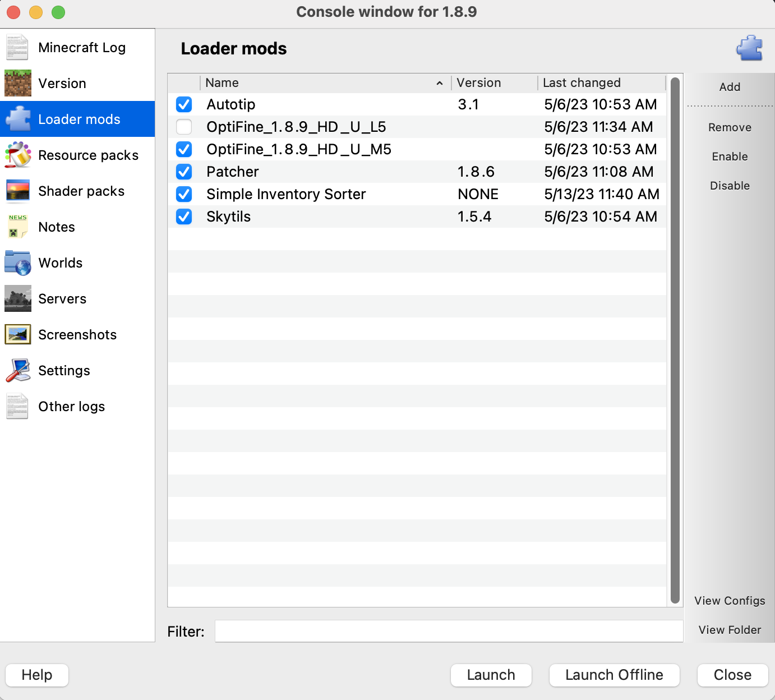Sort by the Last changed column
Screen dimensions: 775x700
tap(582, 82)
